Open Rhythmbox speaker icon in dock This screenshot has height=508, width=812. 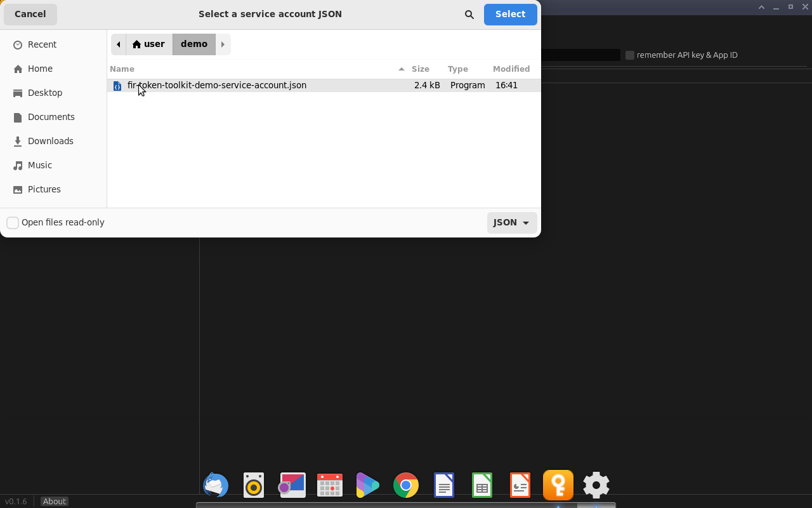click(254, 485)
